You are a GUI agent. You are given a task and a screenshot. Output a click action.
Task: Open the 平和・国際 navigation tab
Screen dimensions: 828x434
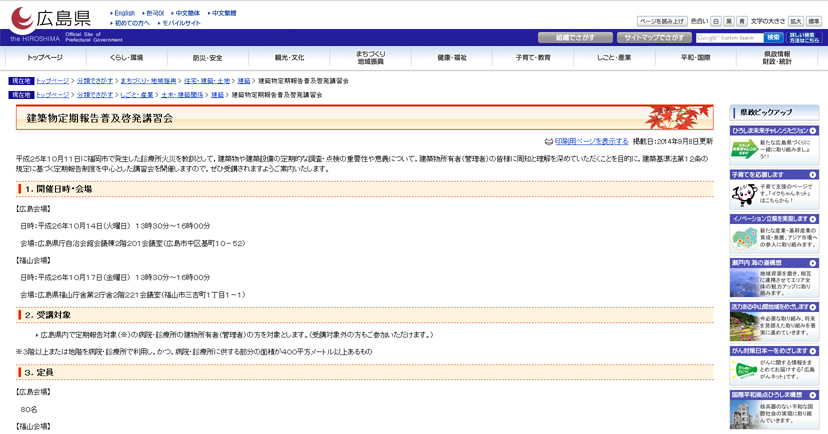(x=696, y=58)
